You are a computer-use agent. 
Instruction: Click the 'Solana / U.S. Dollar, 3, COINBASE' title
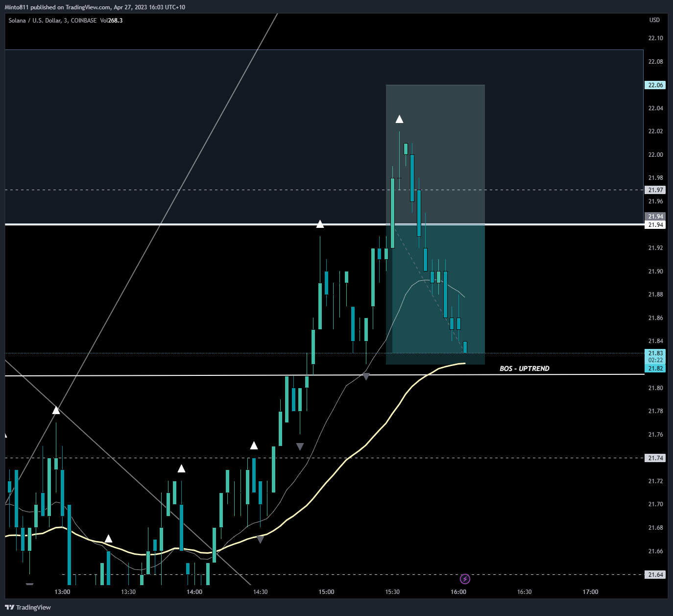pyautogui.click(x=52, y=21)
